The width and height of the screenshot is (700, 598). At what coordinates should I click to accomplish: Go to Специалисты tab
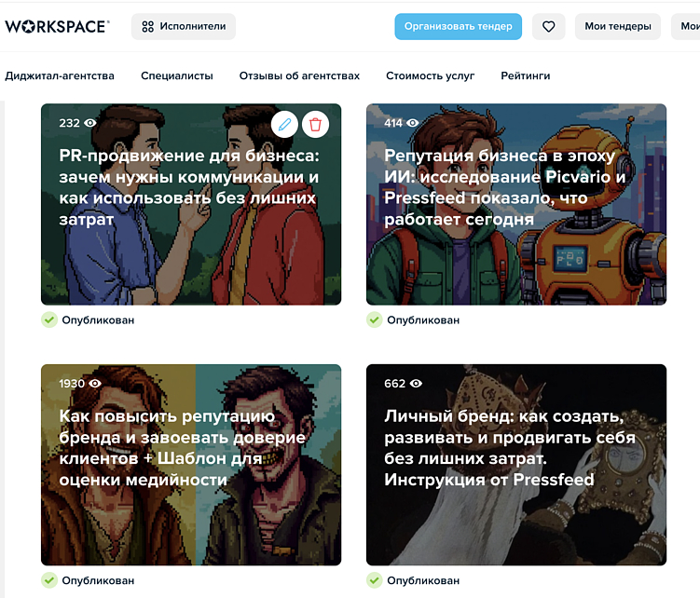pyautogui.click(x=177, y=75)
